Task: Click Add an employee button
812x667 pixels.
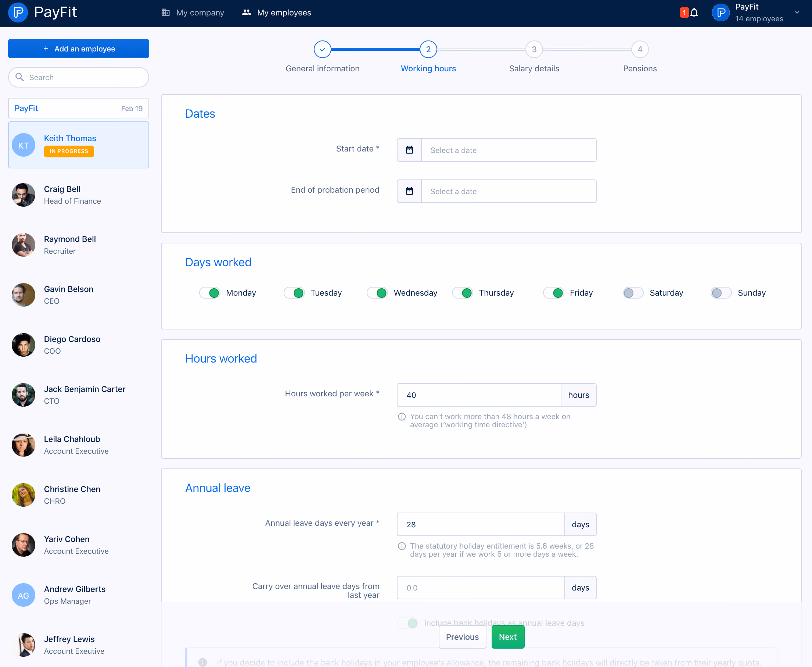Action: [x=78, y=49]
